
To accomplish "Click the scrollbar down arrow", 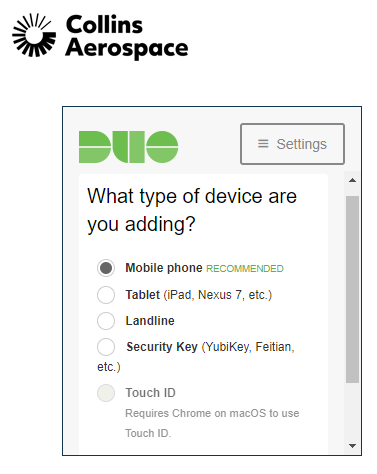I will click(352, 446).
